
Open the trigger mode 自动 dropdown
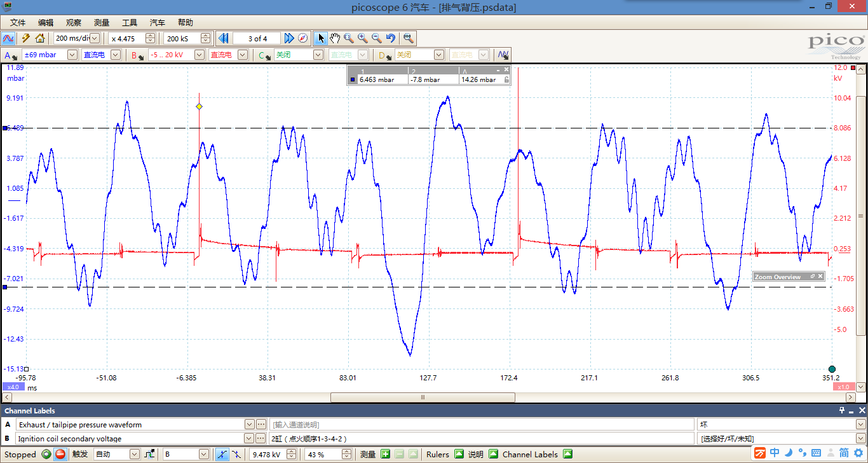pos(134,454)
